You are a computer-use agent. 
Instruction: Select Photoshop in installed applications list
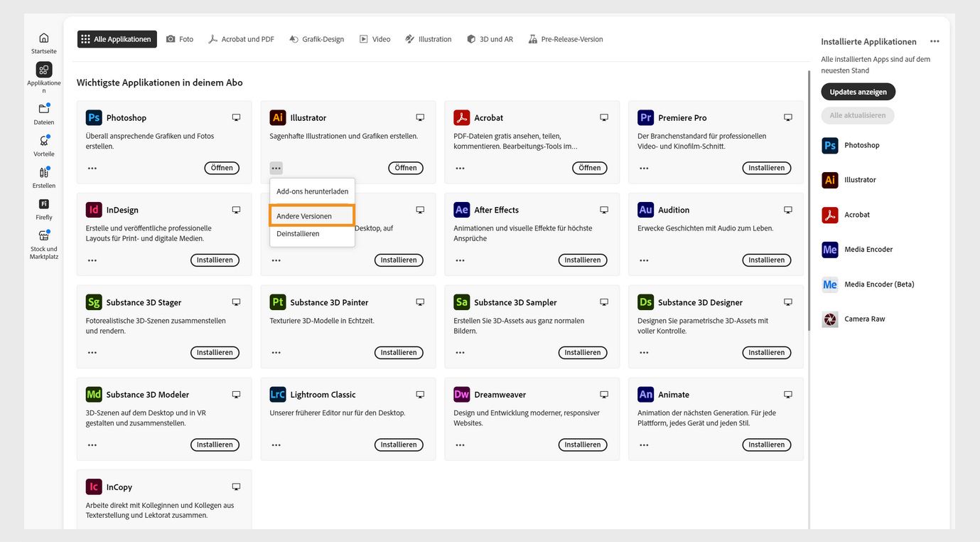(x=851, y=145)
